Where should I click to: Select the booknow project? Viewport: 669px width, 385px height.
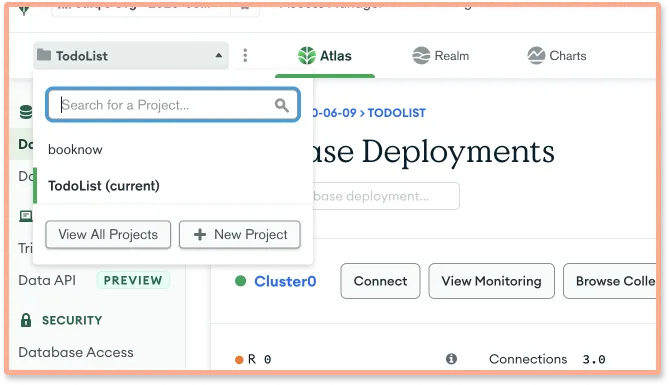point(75,149)
